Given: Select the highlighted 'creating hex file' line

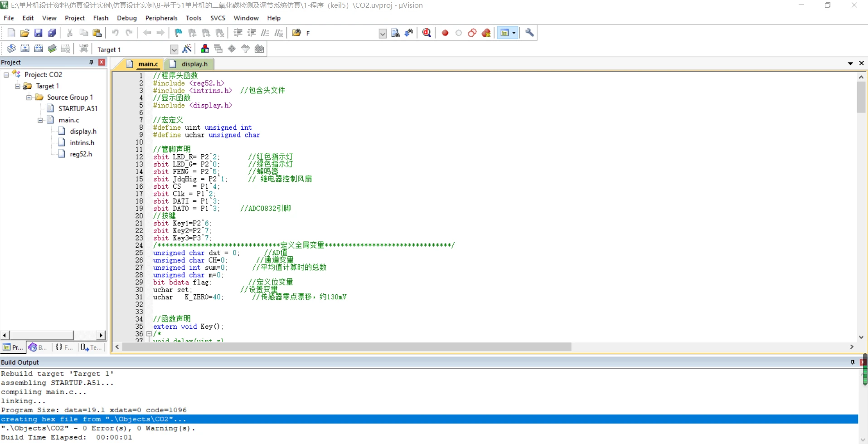Looking at the screenshot, I should (429, 419).
